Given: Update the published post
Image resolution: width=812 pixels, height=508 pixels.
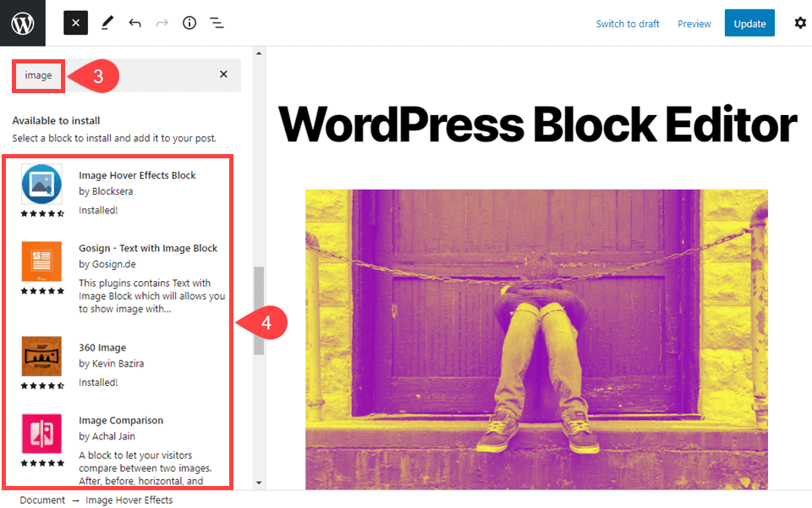Looking at the screenshot, I should pyautogui.click(x=749, y=23).
